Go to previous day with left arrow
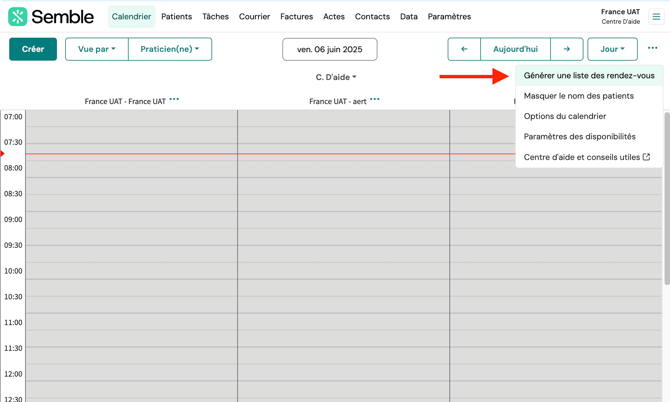Viewport: 670px width, 402px height. (464, 49)
